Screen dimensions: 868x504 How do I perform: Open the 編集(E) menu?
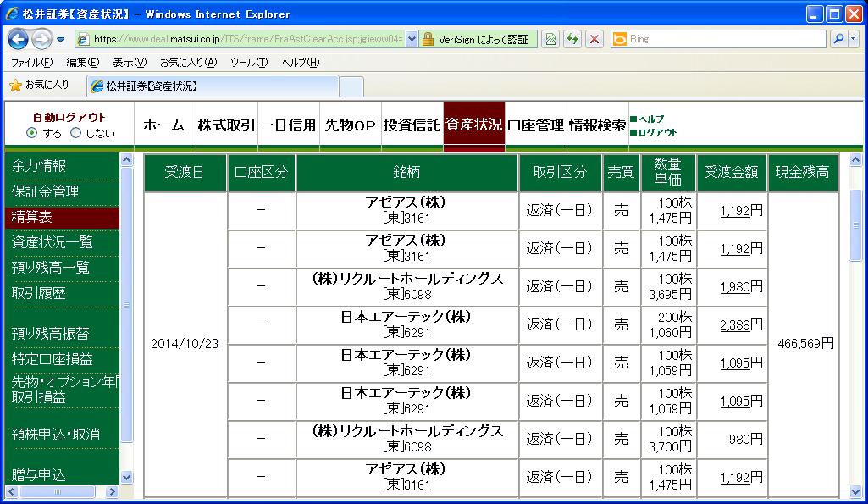click(82, 63)
